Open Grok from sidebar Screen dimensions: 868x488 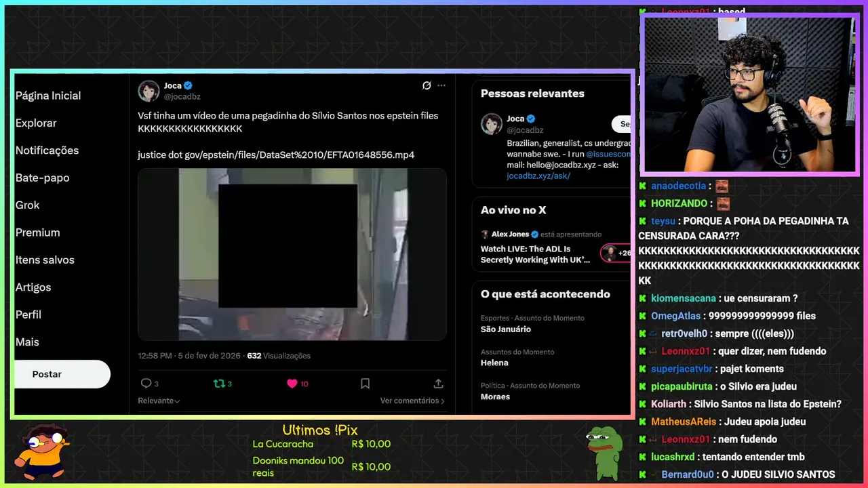pos(28,205)
